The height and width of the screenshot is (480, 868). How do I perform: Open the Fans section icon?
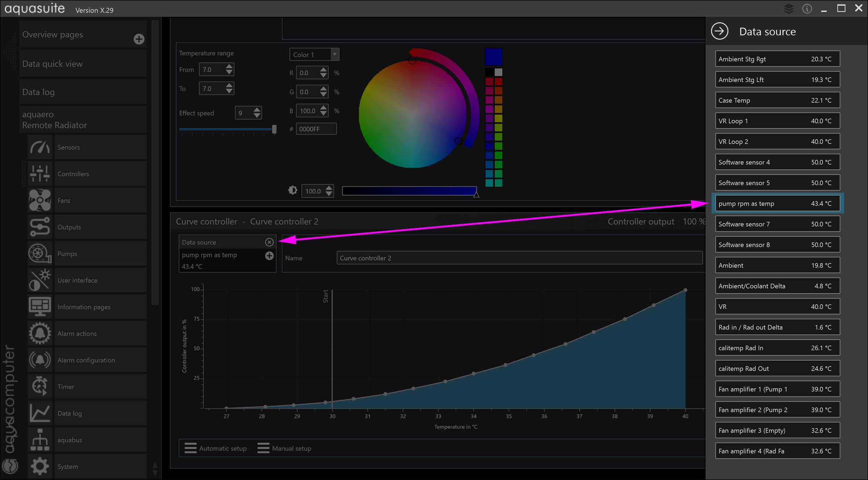pyautogui.click(x=40, y=200)
